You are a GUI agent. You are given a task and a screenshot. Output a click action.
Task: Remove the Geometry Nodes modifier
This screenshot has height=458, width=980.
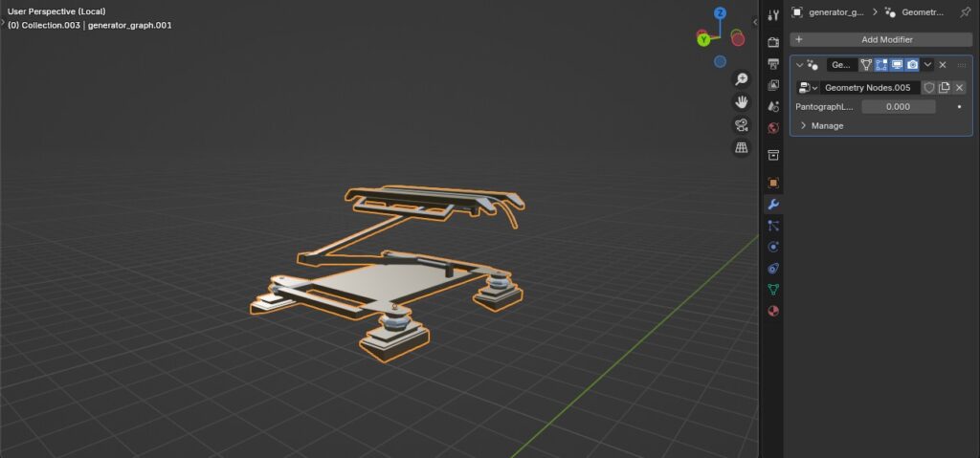pyautogui.click(x=943, y=65)
